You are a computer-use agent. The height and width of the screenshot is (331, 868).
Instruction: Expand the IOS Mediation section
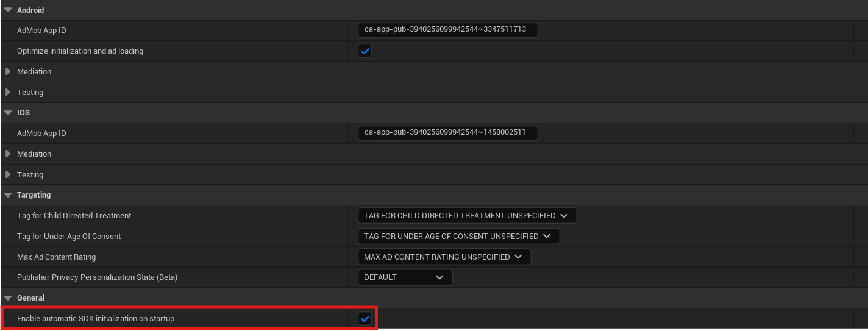point(8,154)
